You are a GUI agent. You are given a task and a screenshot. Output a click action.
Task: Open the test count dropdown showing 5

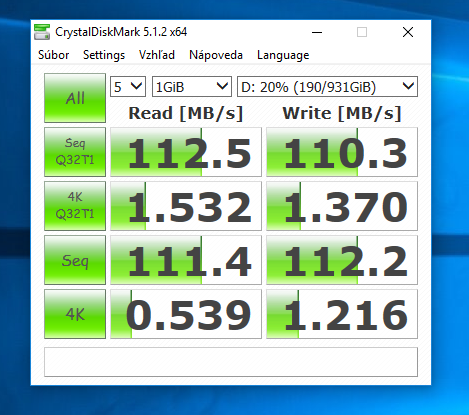[128, 87]
